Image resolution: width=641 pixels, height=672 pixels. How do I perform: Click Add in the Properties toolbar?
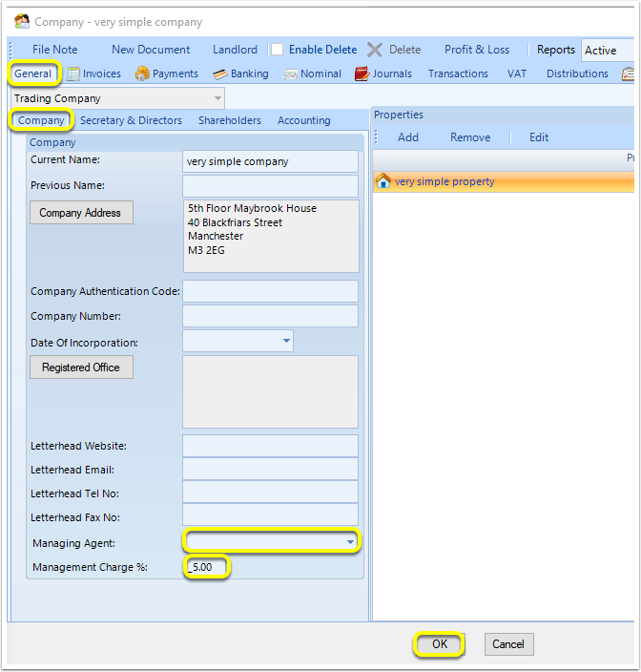click(x=408, y=137)
